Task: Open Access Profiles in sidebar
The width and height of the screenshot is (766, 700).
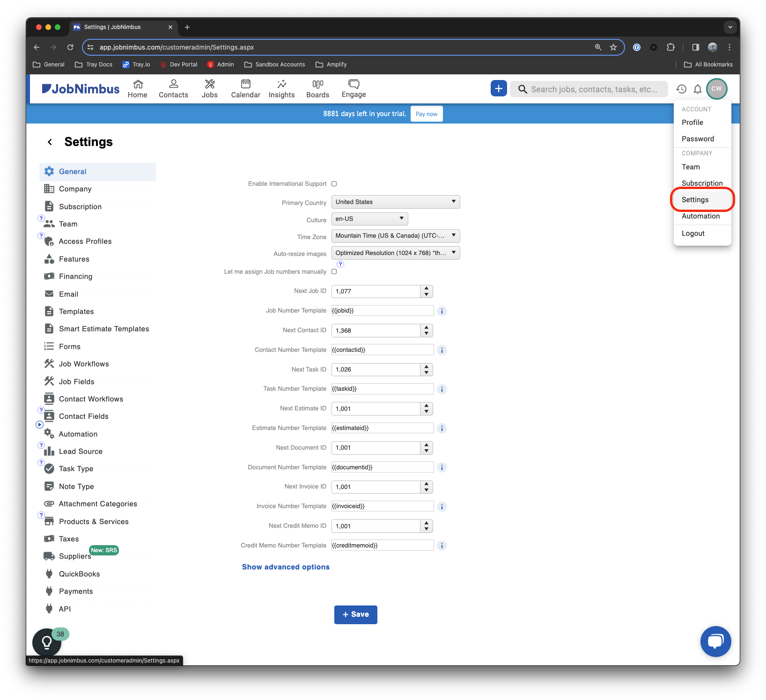Action: [x=97, y=241]
